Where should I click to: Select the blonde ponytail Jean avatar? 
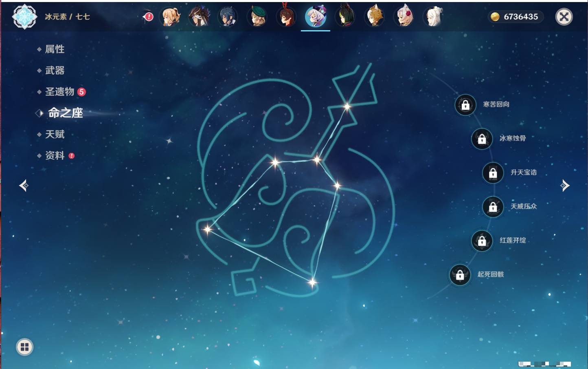[x=171, y=17]
